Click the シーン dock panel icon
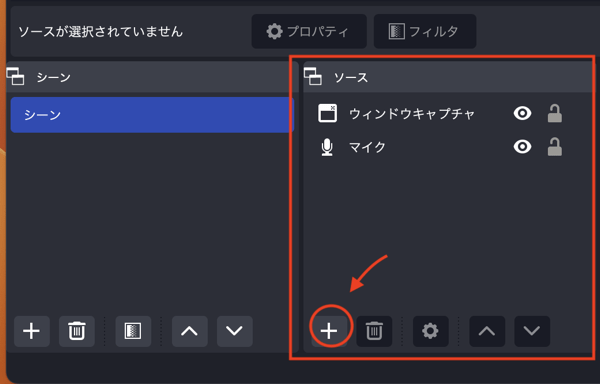The height and width of the screenshot is (384, 600). [16, 76]
